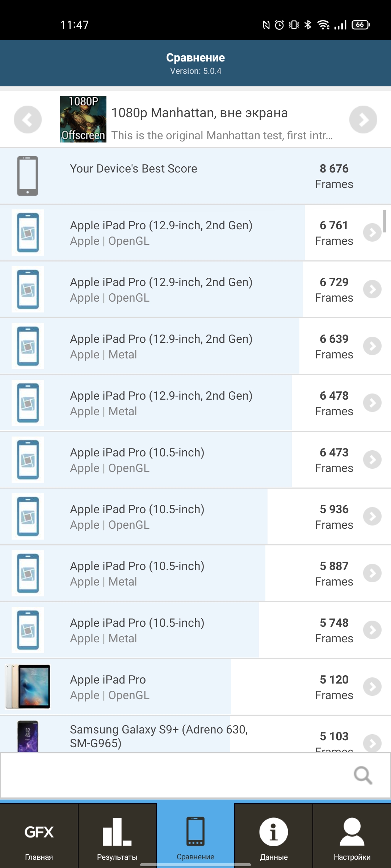The image size is (391, 868).
Task: Expand iPad Pro 10.5 score 5 936 chevron
Action: (372, 516)
